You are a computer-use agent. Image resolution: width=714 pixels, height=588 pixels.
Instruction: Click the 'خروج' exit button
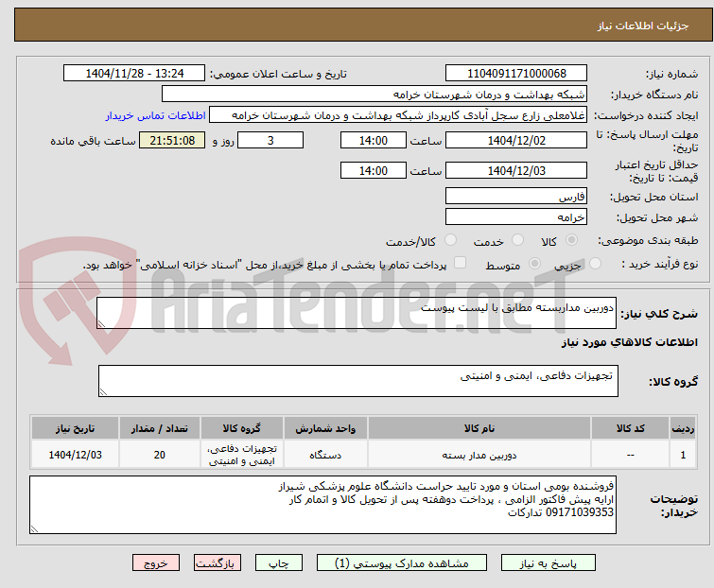tap(156, 563)
